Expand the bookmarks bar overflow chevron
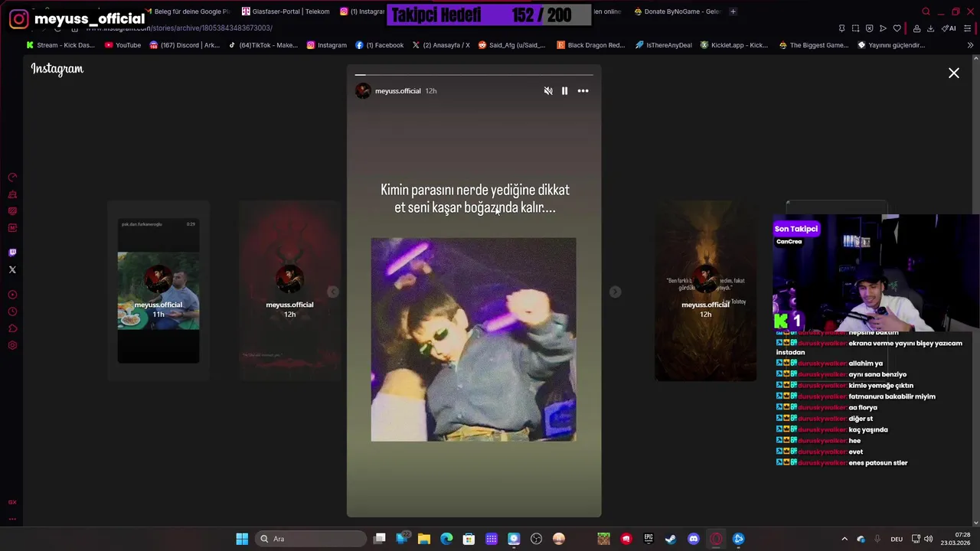This screenshot has width=980, height=551. (970, 45)
